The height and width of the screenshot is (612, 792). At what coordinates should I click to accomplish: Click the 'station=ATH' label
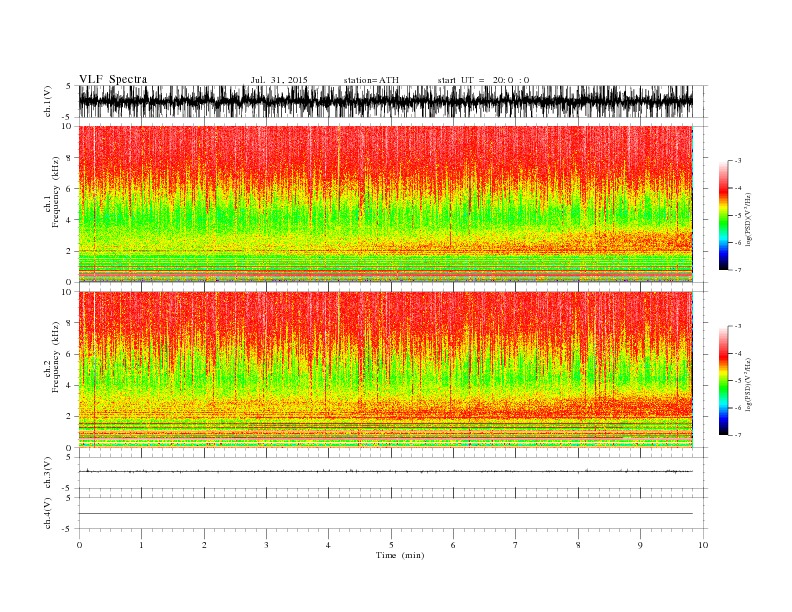[x=371, y=80]
